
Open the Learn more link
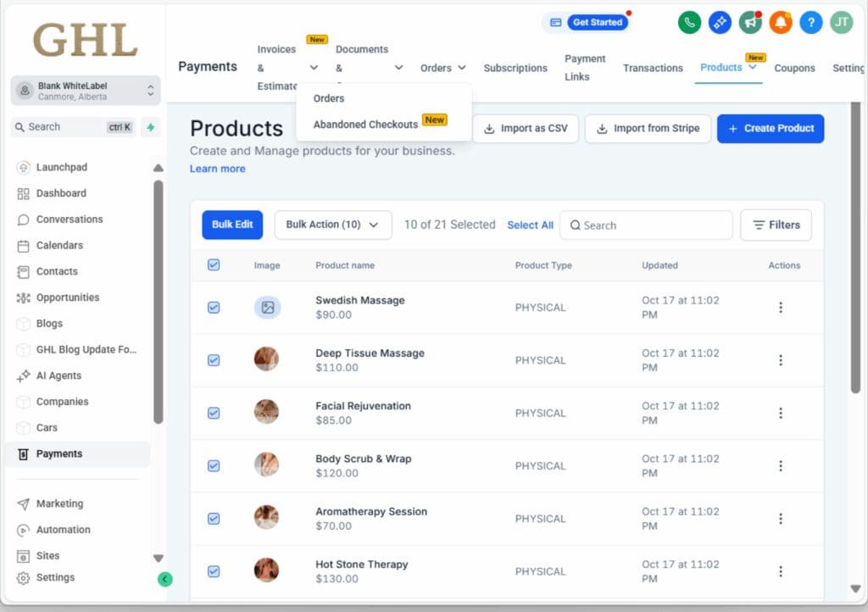(217, 169)
